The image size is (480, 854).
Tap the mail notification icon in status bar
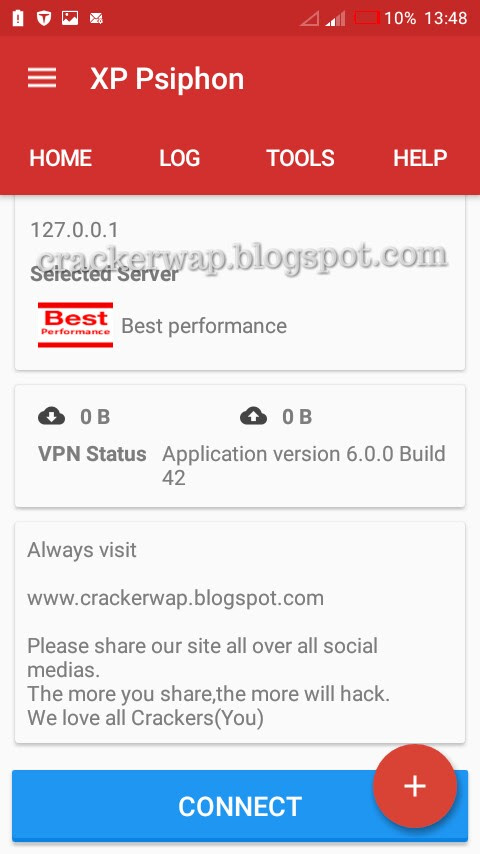click(96, 19)
